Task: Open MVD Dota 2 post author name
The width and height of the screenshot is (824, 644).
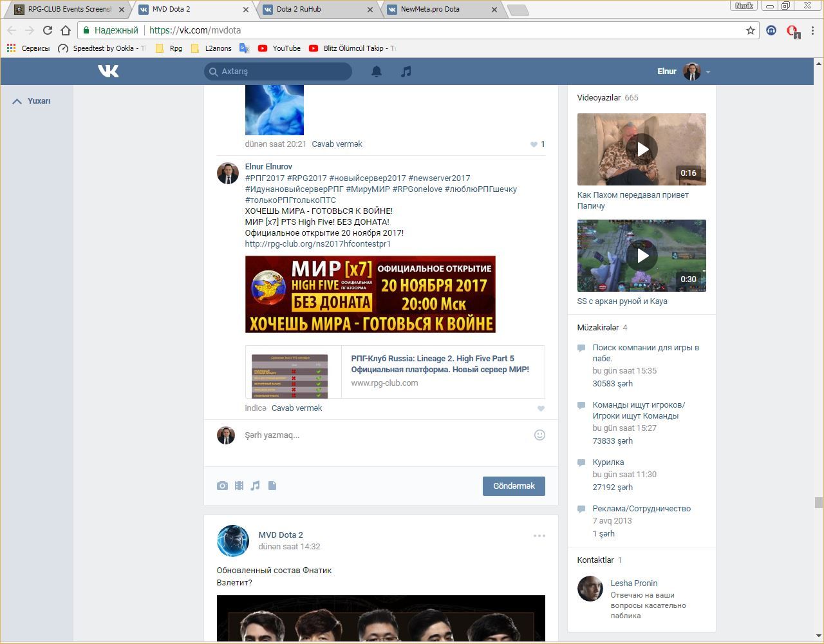Action: click(281, 535)
